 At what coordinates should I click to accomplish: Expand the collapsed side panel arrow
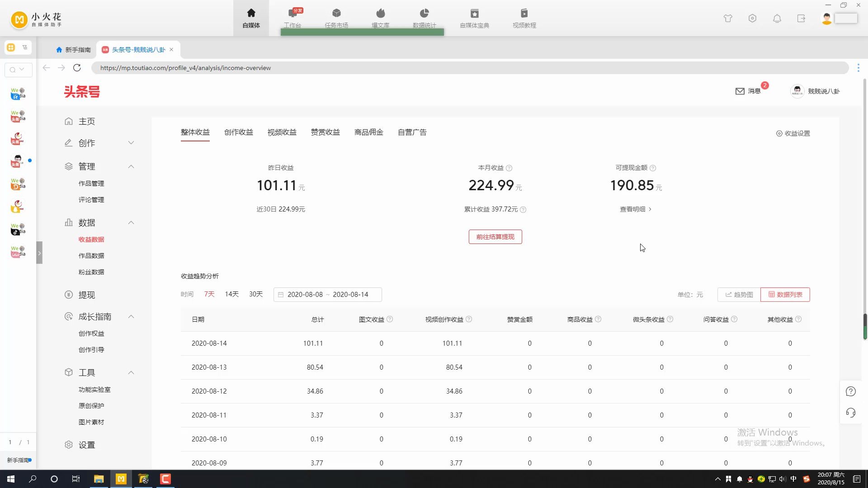coord(39,253)
